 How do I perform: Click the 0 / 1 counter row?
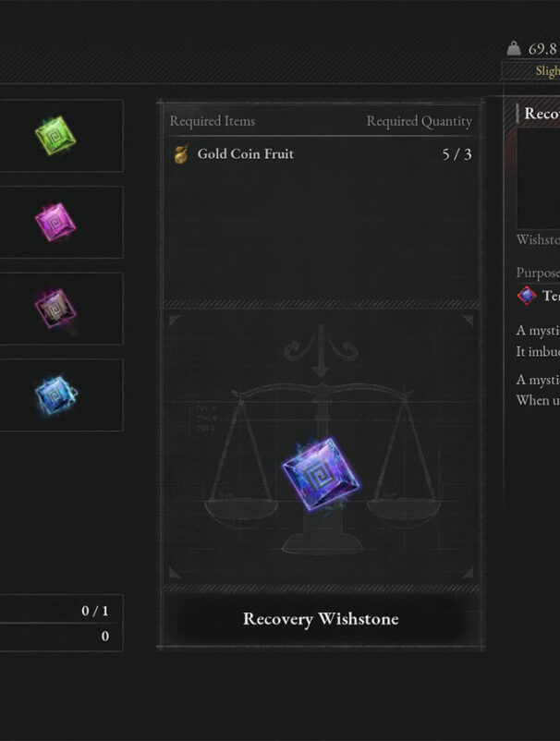pyautogui.click(x=61, y=611)
